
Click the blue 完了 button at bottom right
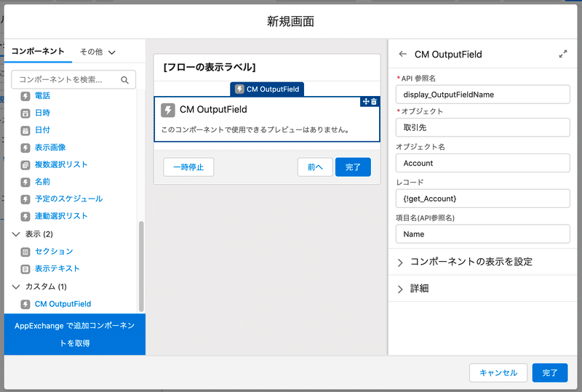(549, 373)
